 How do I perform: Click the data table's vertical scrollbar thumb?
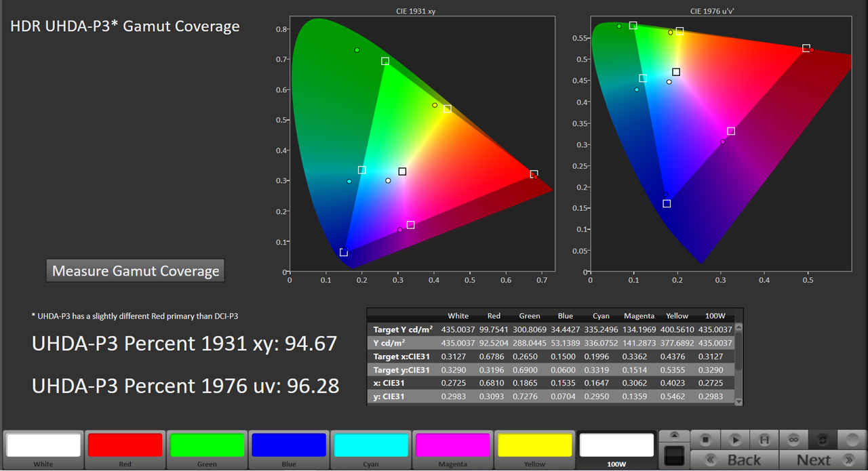tap(738, 351)
